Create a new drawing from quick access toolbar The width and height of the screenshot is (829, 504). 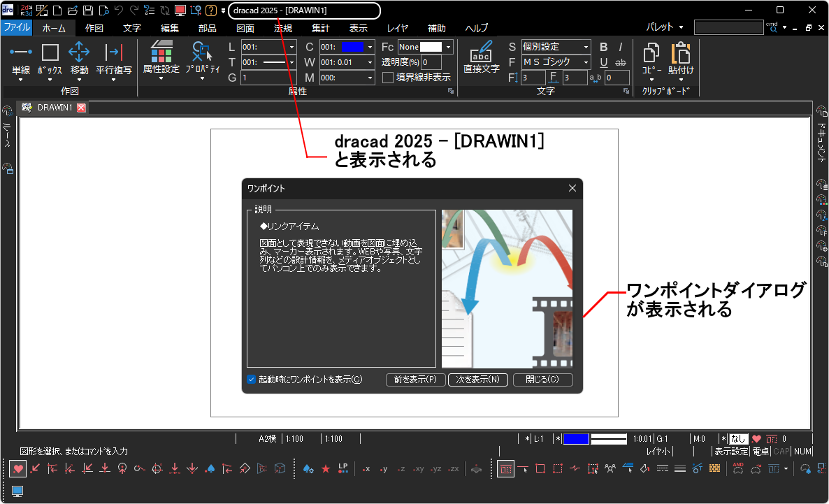click(x=57, y=10)
